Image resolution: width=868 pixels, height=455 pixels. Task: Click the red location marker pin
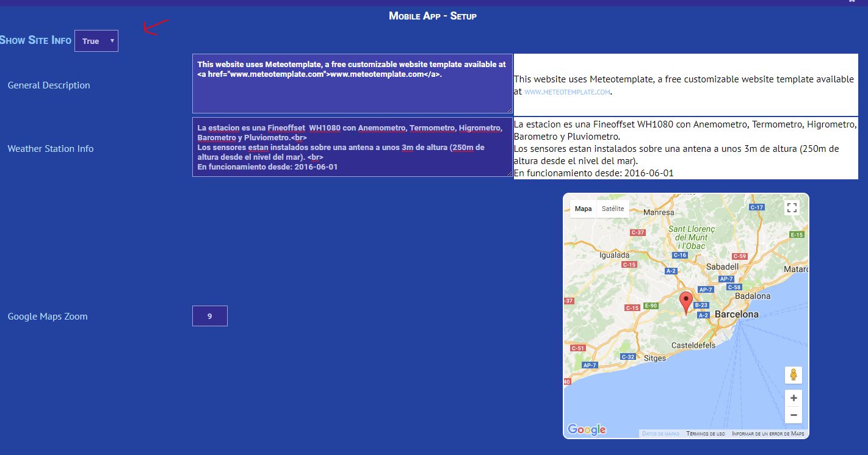tap(686, 303)
